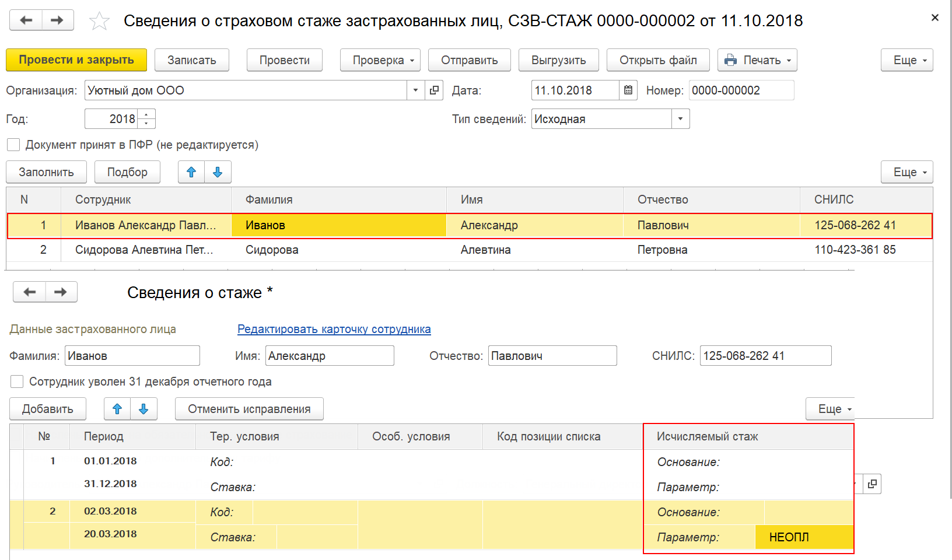
Task: Click the forward arrow next to the star
Action: (x=57, y=20)
